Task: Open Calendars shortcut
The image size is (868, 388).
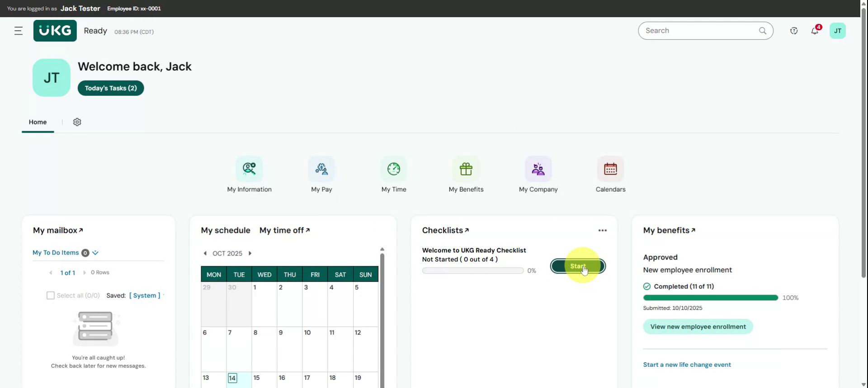Action: (610, 175)
